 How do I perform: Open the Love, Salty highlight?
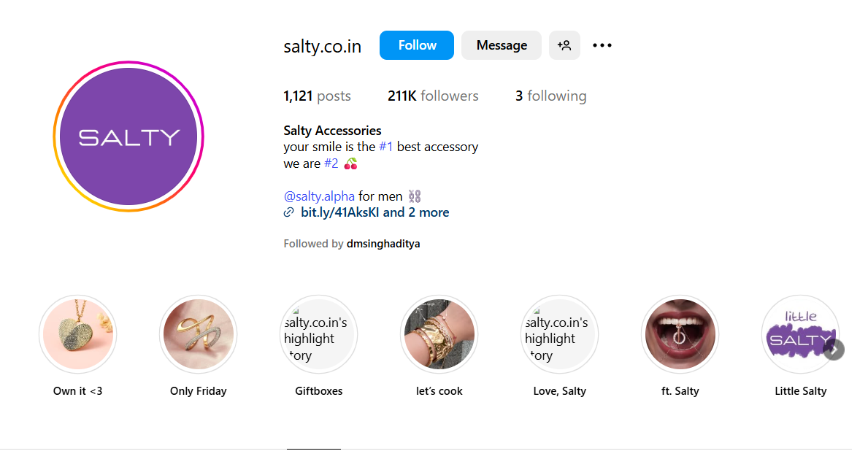(x=559, y=334)
